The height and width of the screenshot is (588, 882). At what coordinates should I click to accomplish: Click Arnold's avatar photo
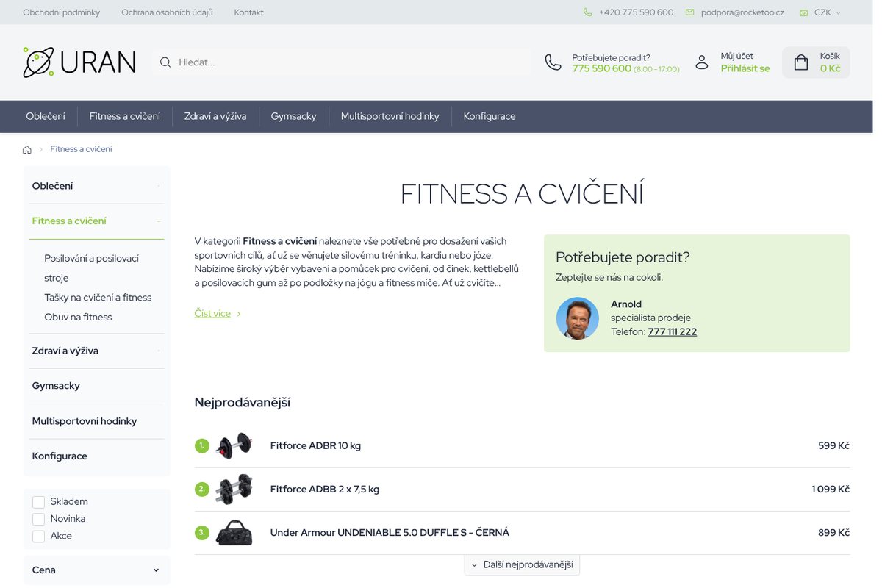click(577, 318)
